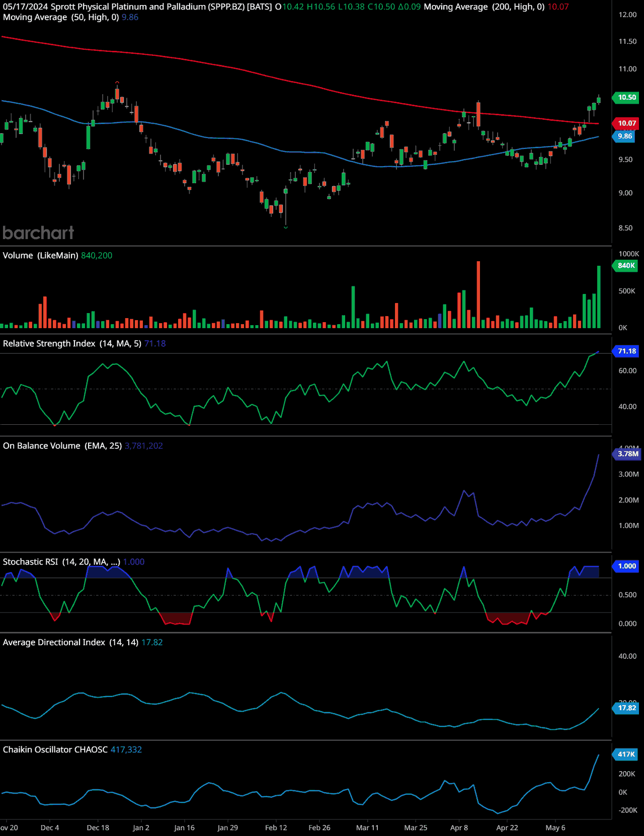Click the 417,332 Chaikin reading
Screen dimensions: 644x836
(126, 749)
